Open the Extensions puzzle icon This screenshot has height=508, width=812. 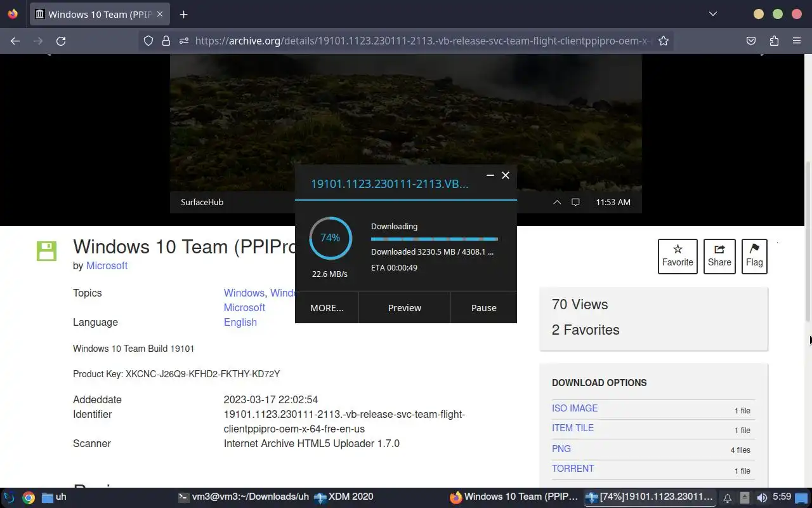(x=774, y=41)
